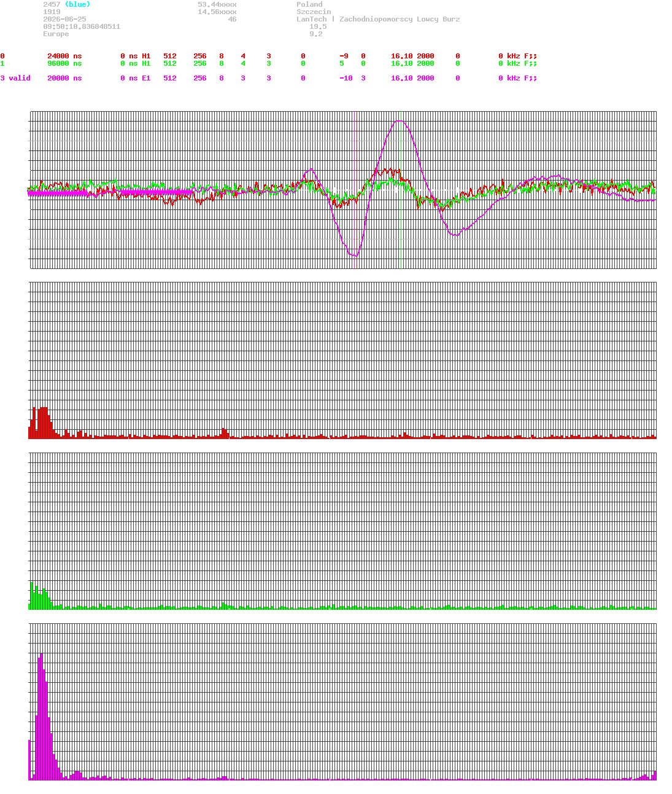Viewport: 672px width, 794px height.
Task: Click 'E1' in the magenta channel row
Action: pyautogui.click(x=146, y=78)
